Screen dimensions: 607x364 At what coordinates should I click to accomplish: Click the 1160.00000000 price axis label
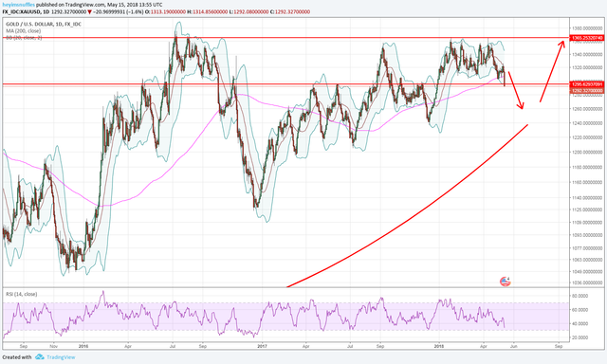coord(587,182)
